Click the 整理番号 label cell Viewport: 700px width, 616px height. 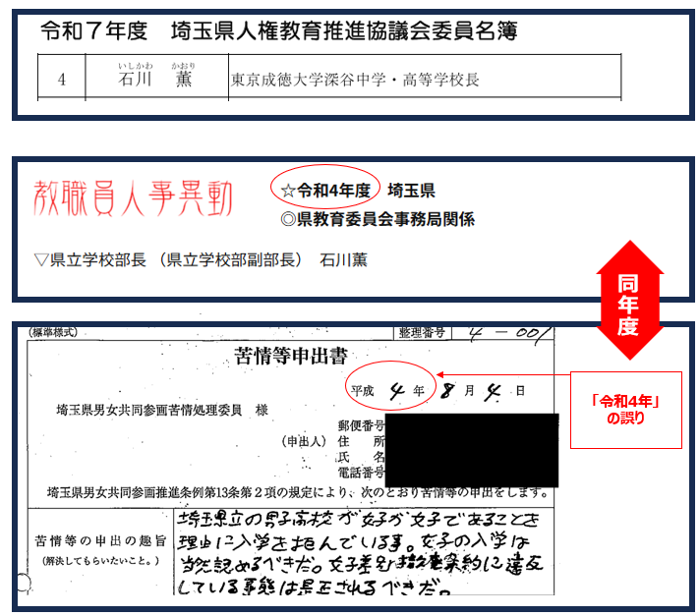coord(422,333)
